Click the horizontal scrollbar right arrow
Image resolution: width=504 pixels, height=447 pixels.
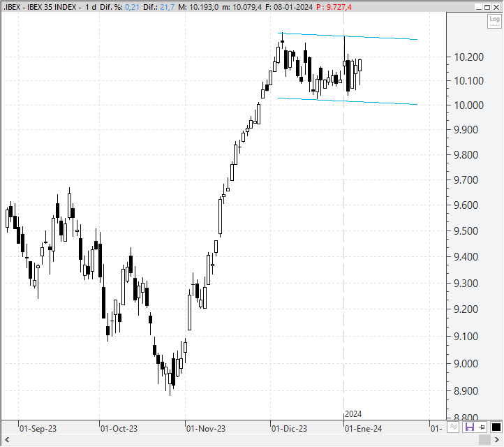pyautogui.click(x=497, y=439)
